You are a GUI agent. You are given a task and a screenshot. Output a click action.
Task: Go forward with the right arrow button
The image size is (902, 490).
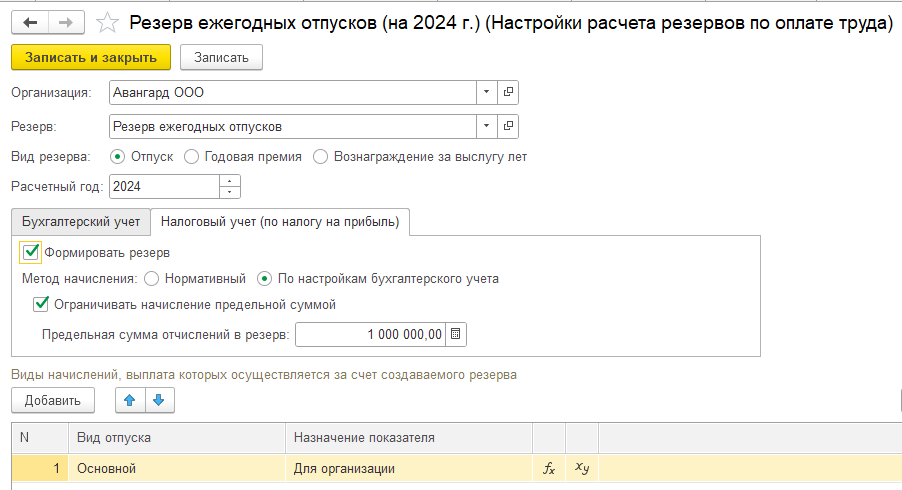66,23
